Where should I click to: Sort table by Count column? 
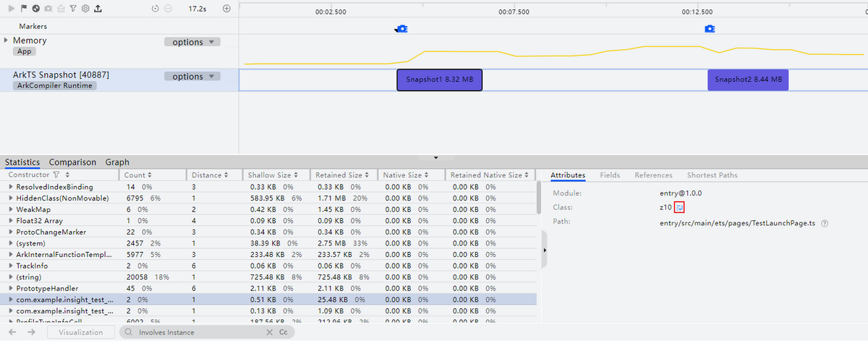138,175
